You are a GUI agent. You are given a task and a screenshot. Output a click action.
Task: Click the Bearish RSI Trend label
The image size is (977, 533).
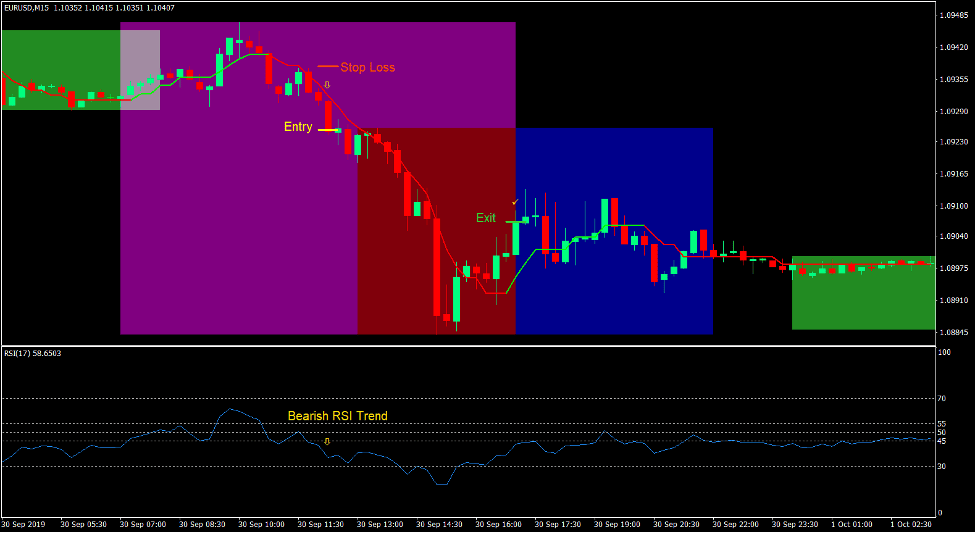click(x=338, y=416)
